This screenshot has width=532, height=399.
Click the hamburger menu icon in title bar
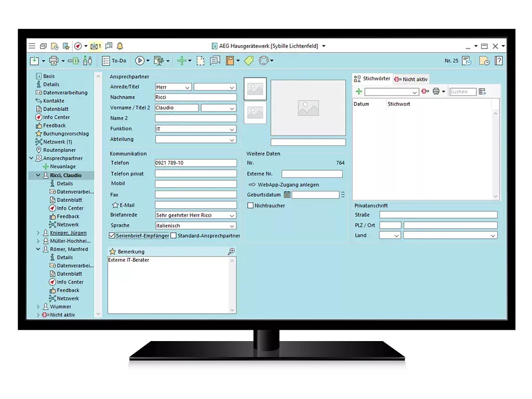click(x=32, y=46)
